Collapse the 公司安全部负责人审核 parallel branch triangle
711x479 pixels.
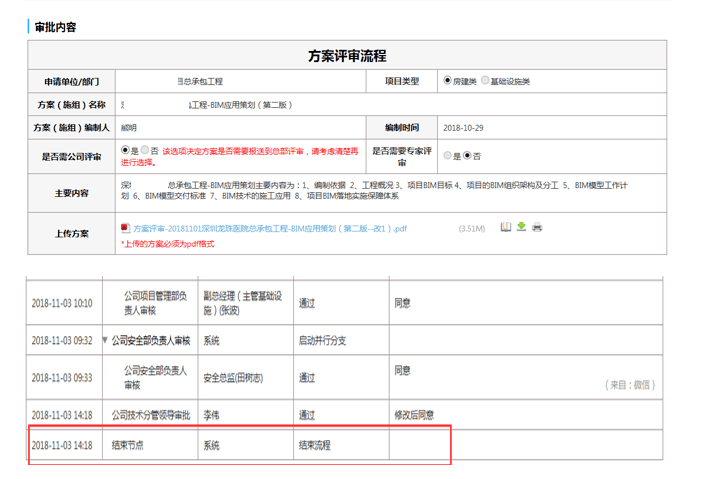click(x=105, y=340)
